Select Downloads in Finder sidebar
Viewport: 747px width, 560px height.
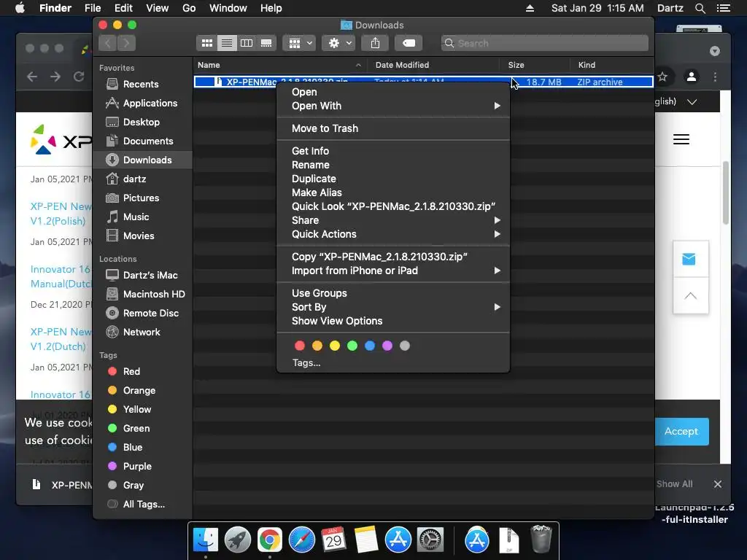click(142, 160)
